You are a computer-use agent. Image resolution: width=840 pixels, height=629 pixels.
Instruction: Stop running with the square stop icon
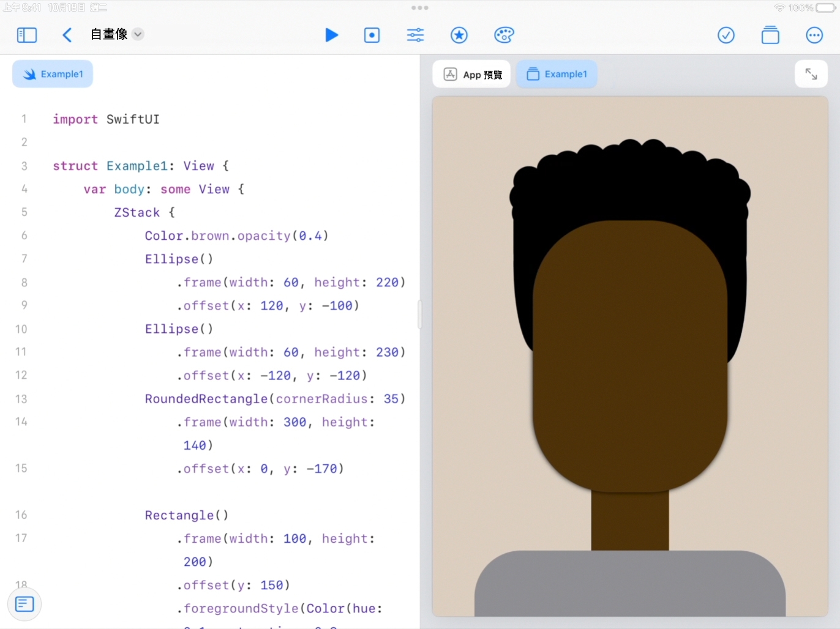[x=372, y=35]
